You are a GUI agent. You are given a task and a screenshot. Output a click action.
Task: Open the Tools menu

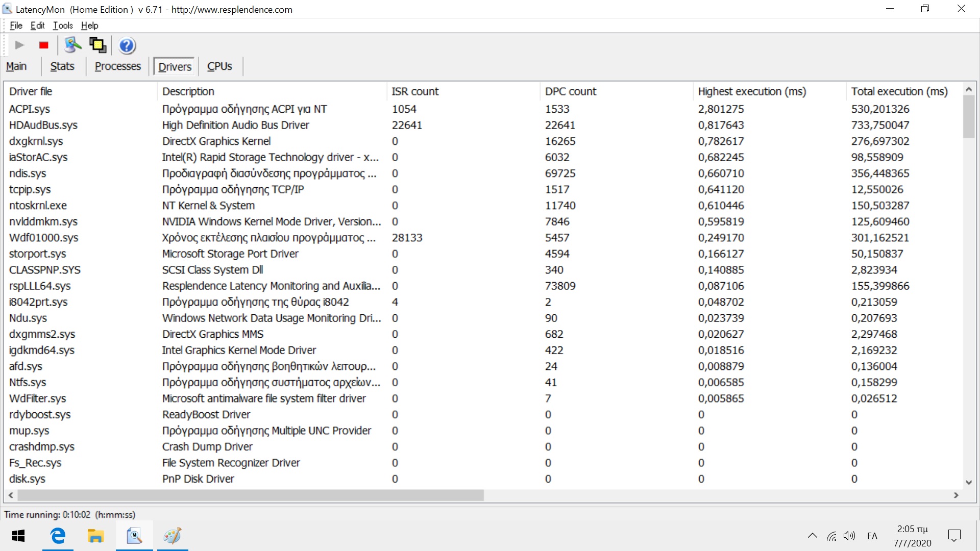[63, 26]
